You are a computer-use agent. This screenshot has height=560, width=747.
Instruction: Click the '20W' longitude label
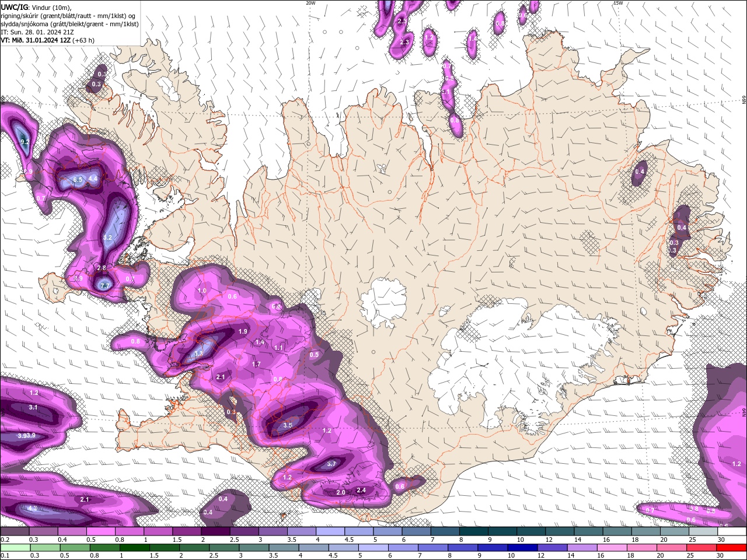311,3
